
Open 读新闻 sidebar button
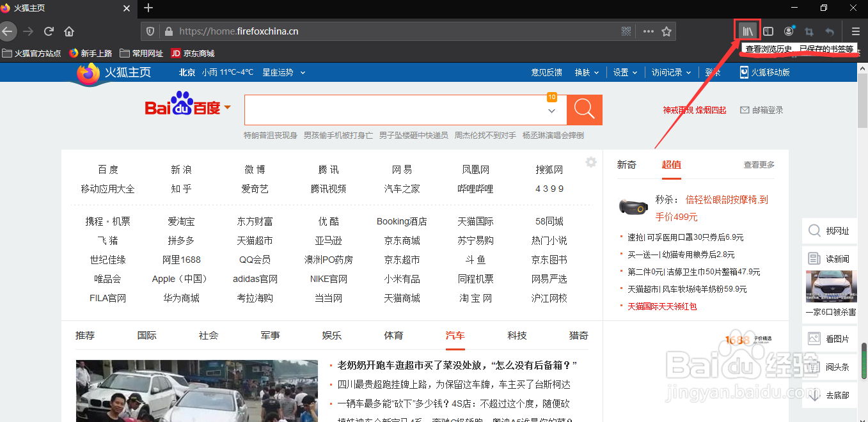click(830, 258)
